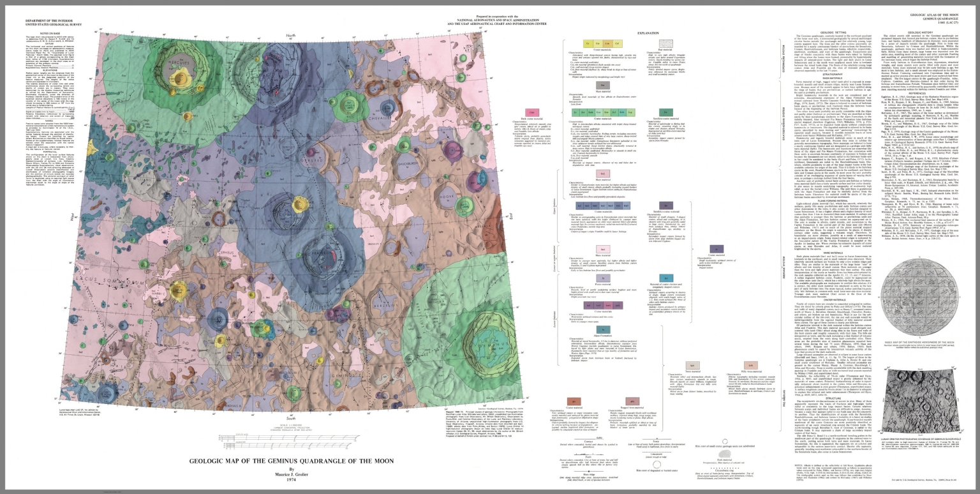Click the map scale bar below map
Viewport: 980px width, 494px height.
pos(290,442)
